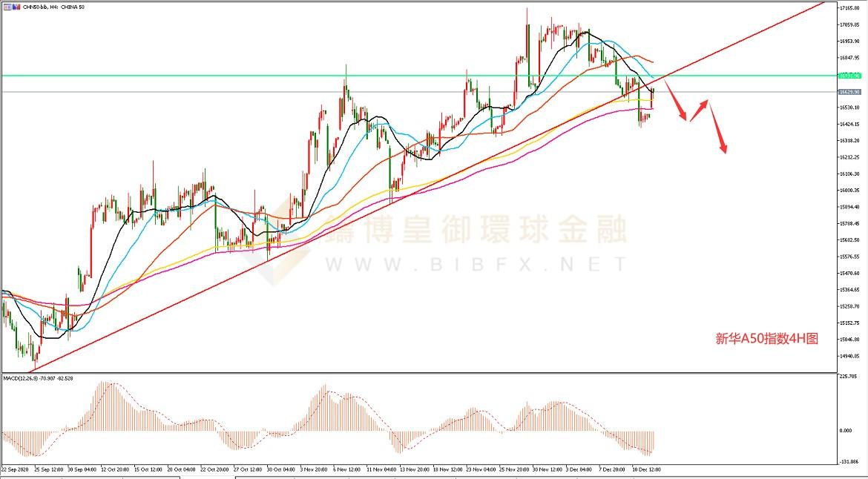
Task: Click the 新华A50指数4H图 red text label
Action: coord(766,339)
